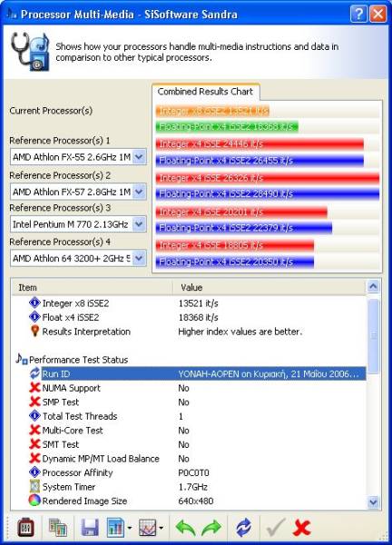Image resolution: width=392 pixels, height=545 pixels.
Task: Click the AMD Athlon FX-55 2.6GHz combo box
Action: [78, 157]
